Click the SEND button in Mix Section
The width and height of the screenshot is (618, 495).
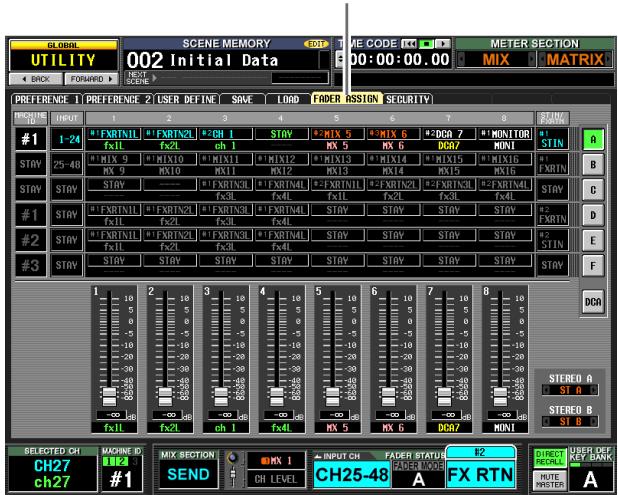(188, 475)
